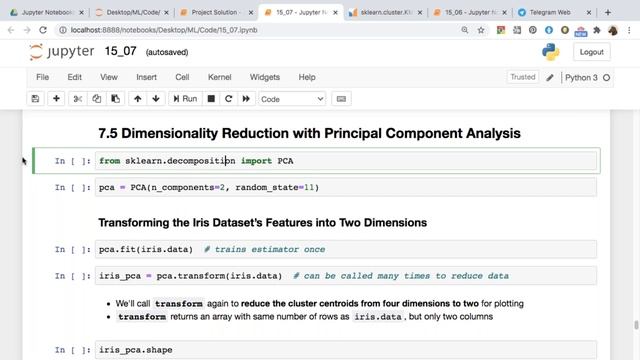
Task: Open the Cell menu
Action: [x=182, y=77]
